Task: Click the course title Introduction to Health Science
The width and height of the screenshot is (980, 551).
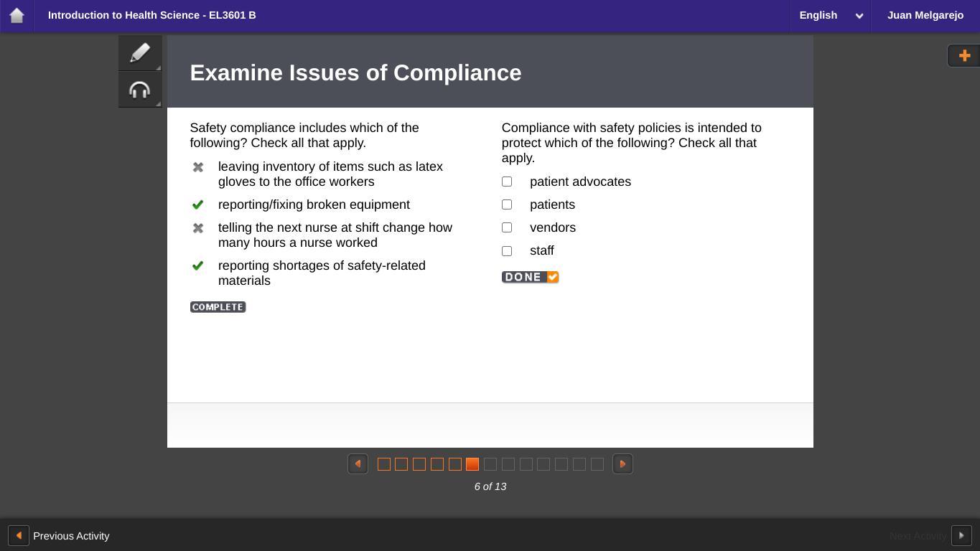Action: coord(151,15)
